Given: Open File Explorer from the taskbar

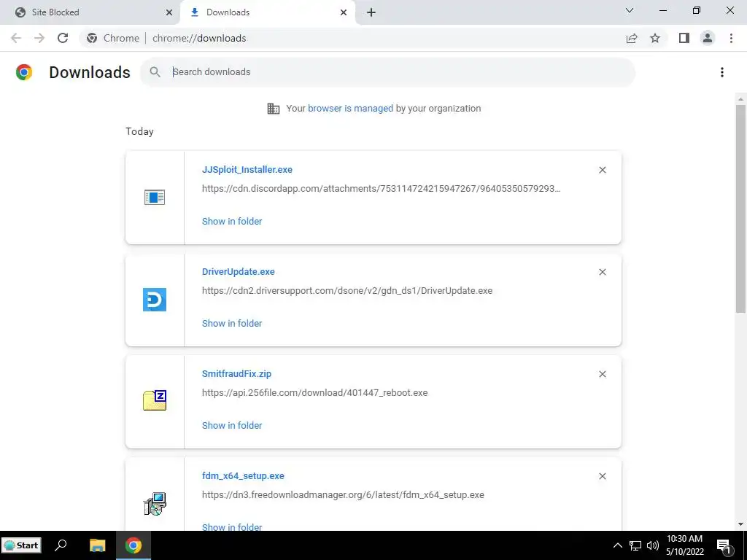Looking at the screenshot, I should pyautogui.click(x=98, y=545).
